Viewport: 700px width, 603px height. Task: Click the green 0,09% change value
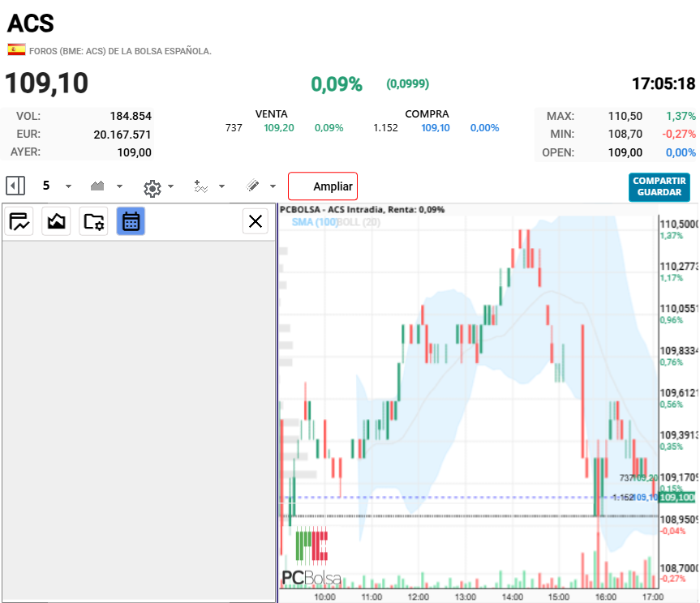(x=337, y=83)
